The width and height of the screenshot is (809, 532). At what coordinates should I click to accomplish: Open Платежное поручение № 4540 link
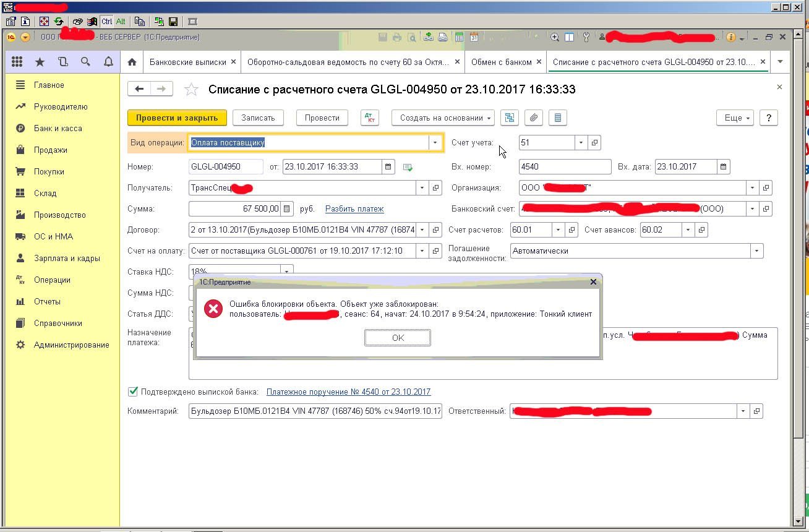tap(348, 392)
